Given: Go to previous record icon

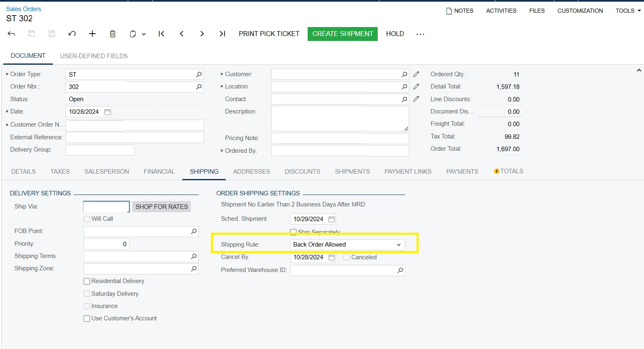Looking at the screenshot, I should click(182, 34).
